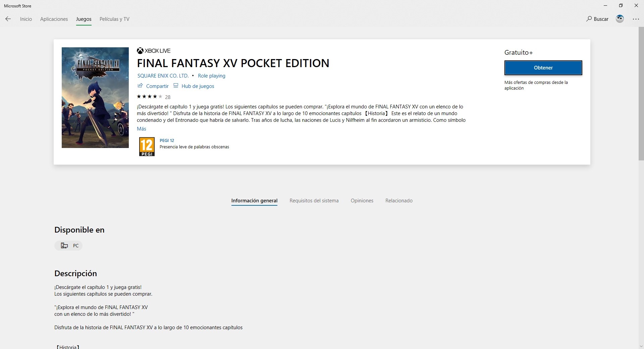This screenshot has height=349, width=644.
Task: Click the Disponible en heading
Action: (79, 230)
